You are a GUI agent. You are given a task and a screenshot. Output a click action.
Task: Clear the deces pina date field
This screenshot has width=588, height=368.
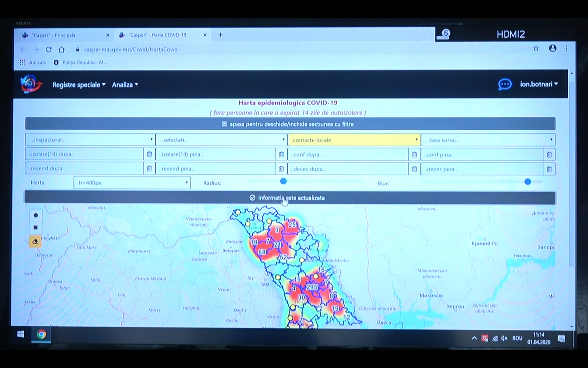click(549, 169)
